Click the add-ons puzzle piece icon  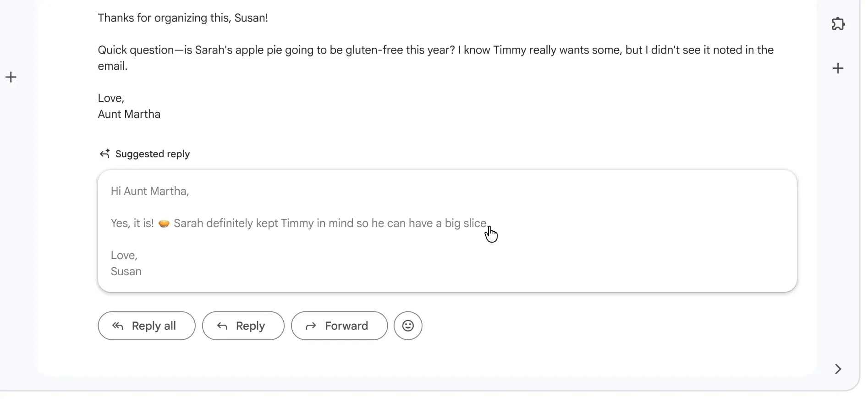point(838,23)
